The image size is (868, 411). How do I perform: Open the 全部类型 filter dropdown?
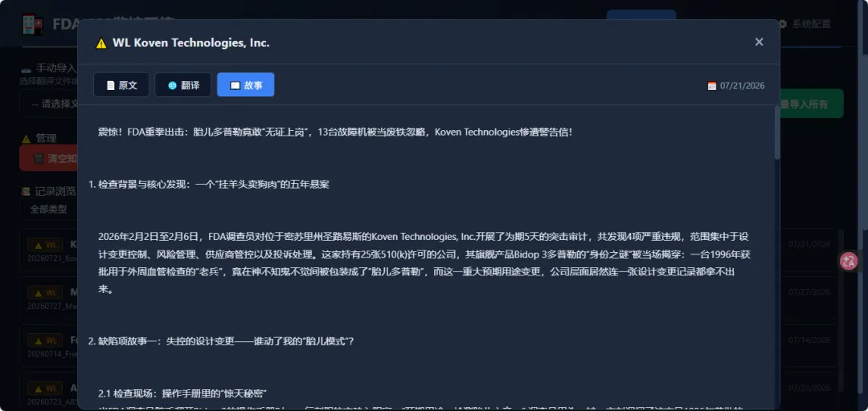[x=49, y=209]
